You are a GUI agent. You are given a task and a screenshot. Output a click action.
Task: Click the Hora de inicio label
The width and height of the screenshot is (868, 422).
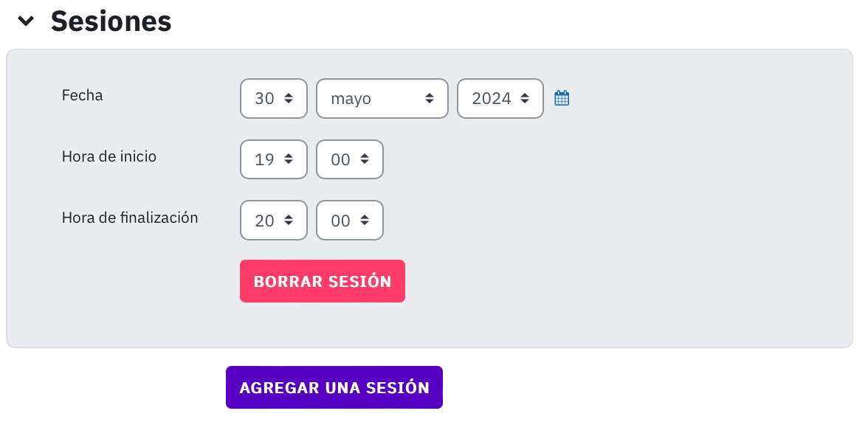[109, 156]
